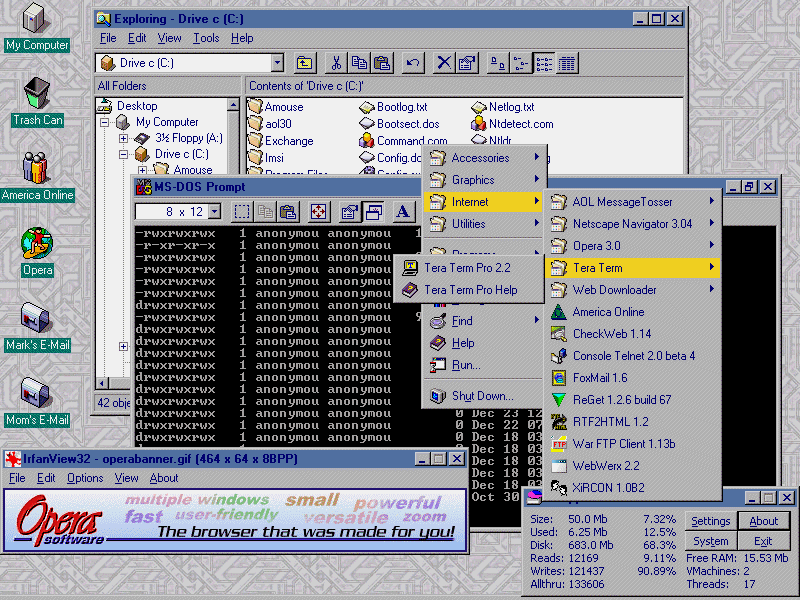Open Properties from the Explorer toolbar
800x600 pixels.
[467, 63]
